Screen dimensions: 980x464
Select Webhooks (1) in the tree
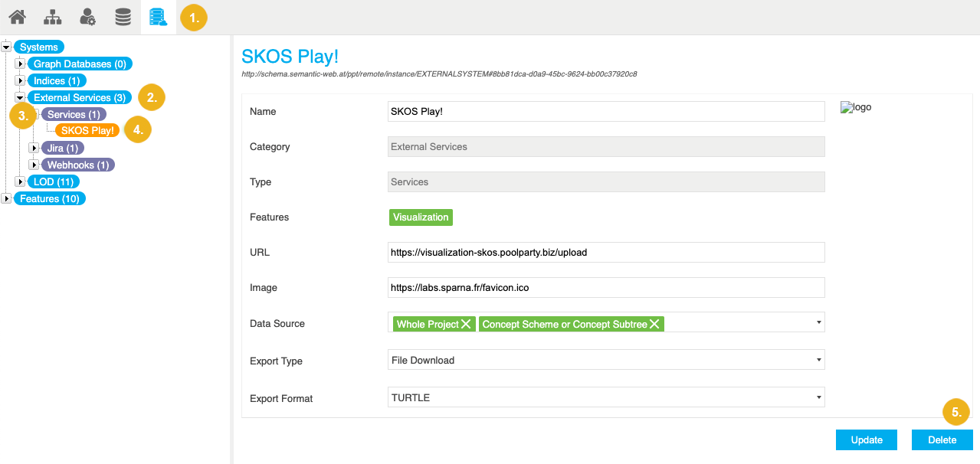coord(78,165)
